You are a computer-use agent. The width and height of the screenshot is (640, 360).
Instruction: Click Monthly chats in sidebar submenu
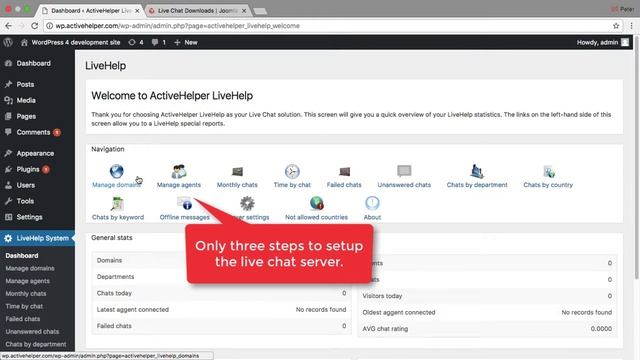coord(26,293)
